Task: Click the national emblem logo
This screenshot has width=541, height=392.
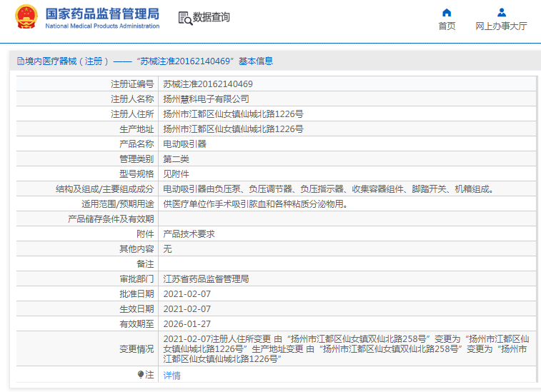Action: [26, 17]
